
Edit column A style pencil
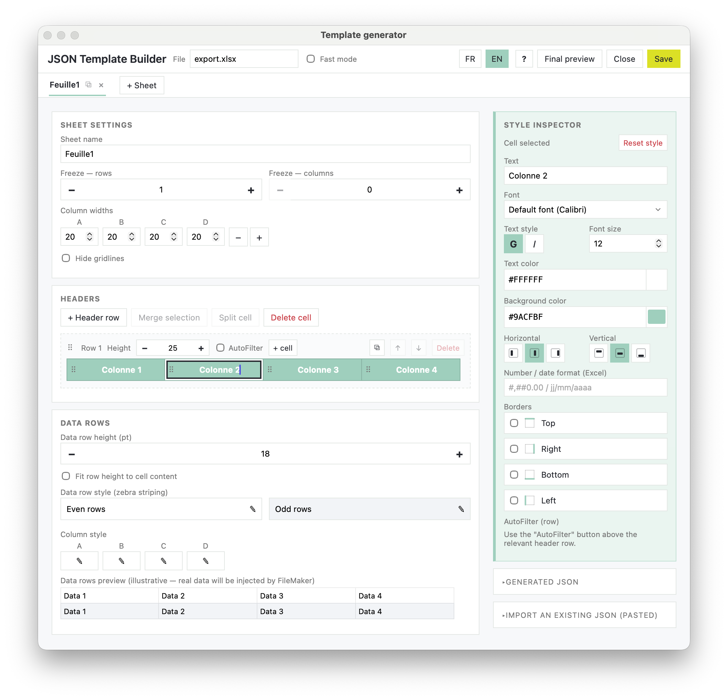[79, 561]
